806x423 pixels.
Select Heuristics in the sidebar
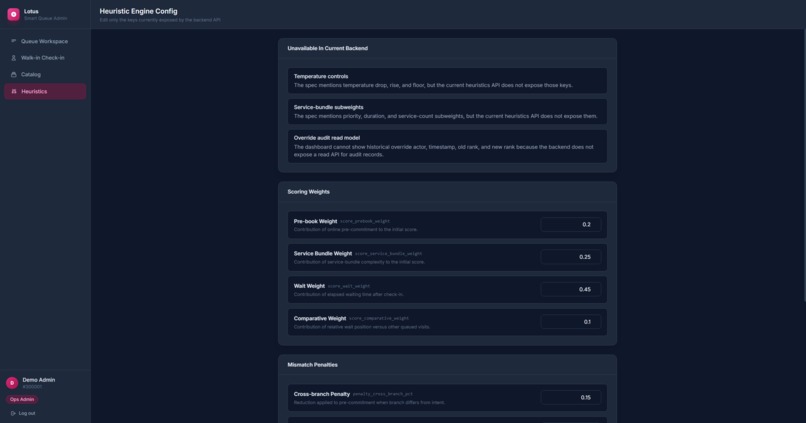pos(45,91)
